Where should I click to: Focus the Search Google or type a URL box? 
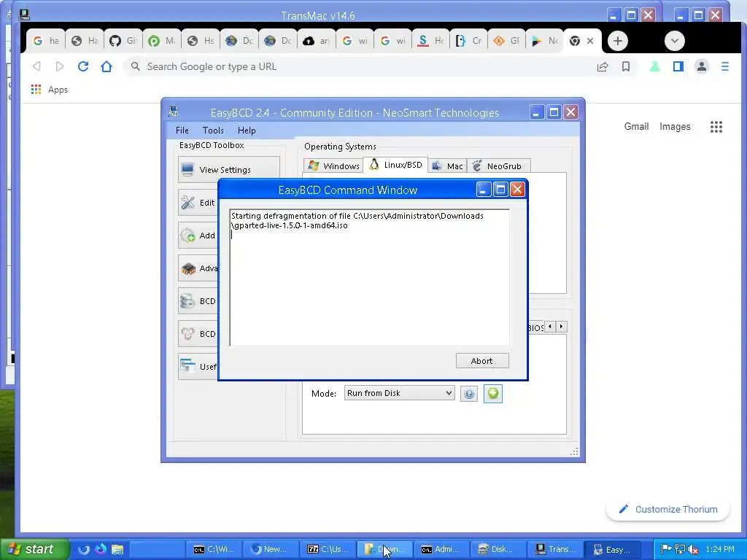click(357, 66)
